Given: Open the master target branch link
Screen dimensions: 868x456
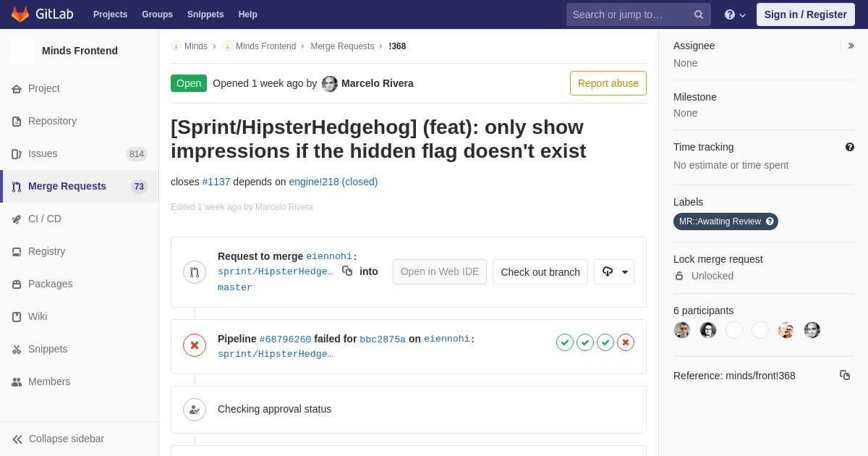Looking at the screenshot, I should (235, 287).
